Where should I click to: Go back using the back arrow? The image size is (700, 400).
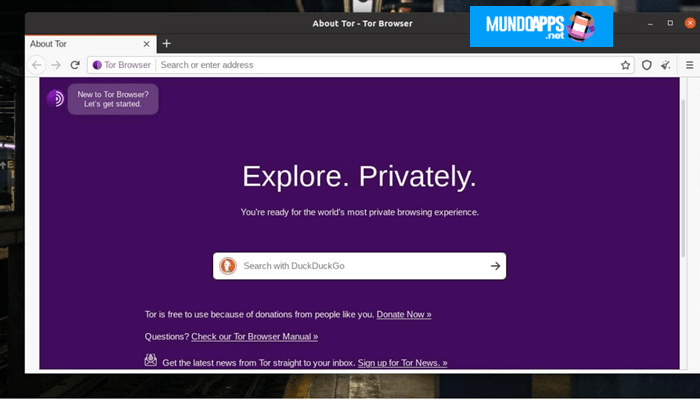pyautogui.click(x=37, y=65)
